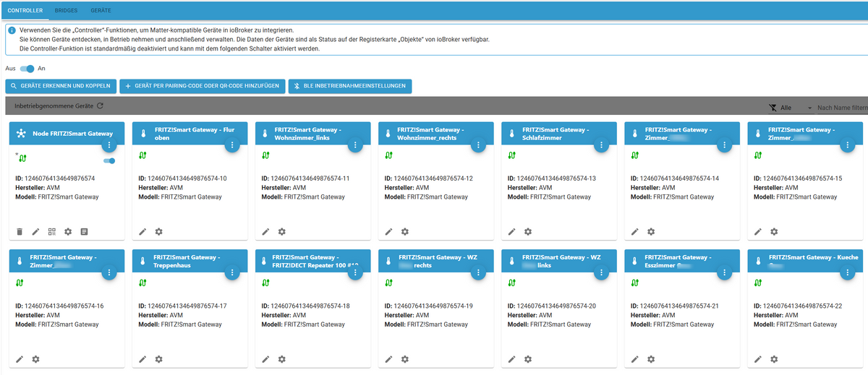Open three-dot menu on Flur oben card

[x=231, y=145]
